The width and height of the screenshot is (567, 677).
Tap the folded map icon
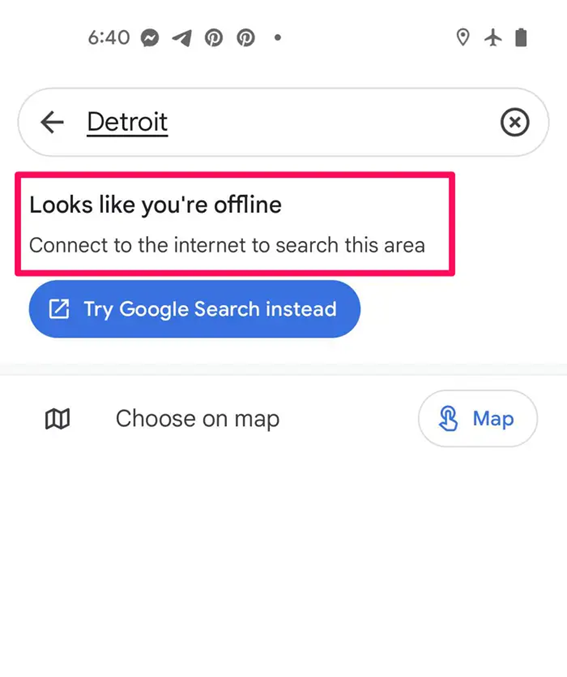[57, 419]
